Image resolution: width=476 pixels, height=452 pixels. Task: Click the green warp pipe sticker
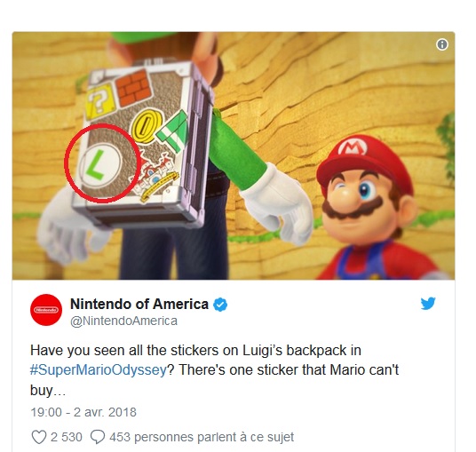click(174, 131)
